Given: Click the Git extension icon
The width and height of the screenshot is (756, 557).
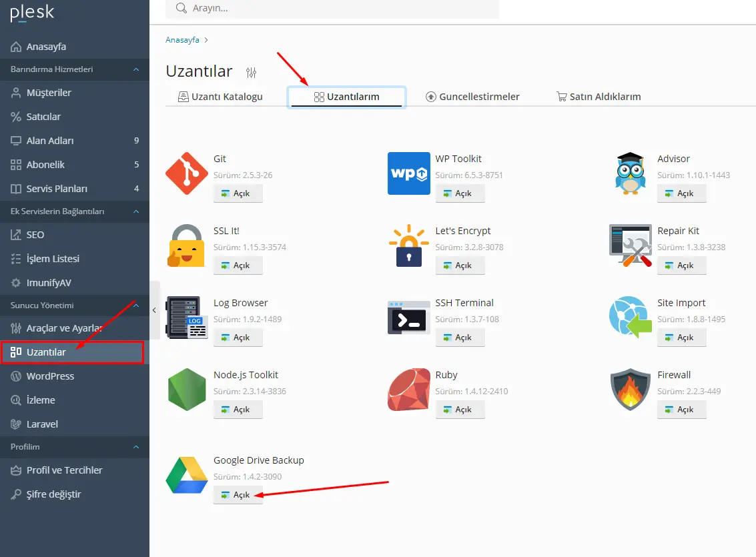Looking at the screenshot, I should tap(187, 173).
